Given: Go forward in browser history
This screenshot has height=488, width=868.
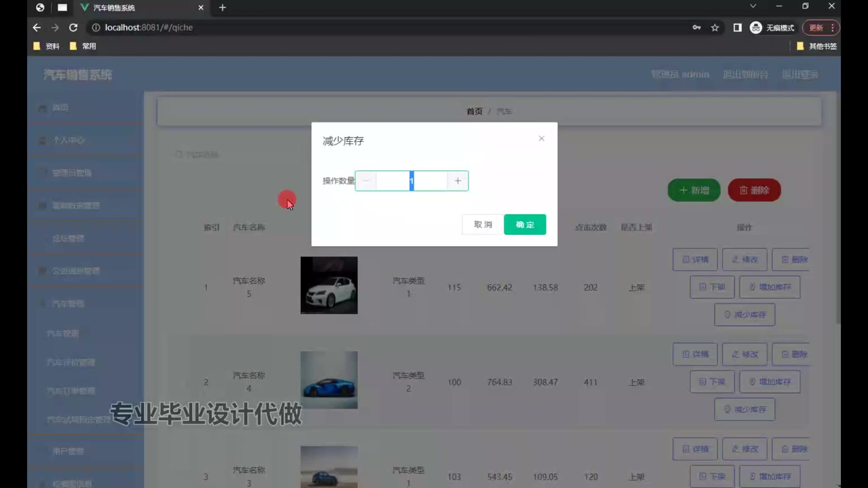Looking at the screenshot, I should pyautogui.click(x=55, y=28).
